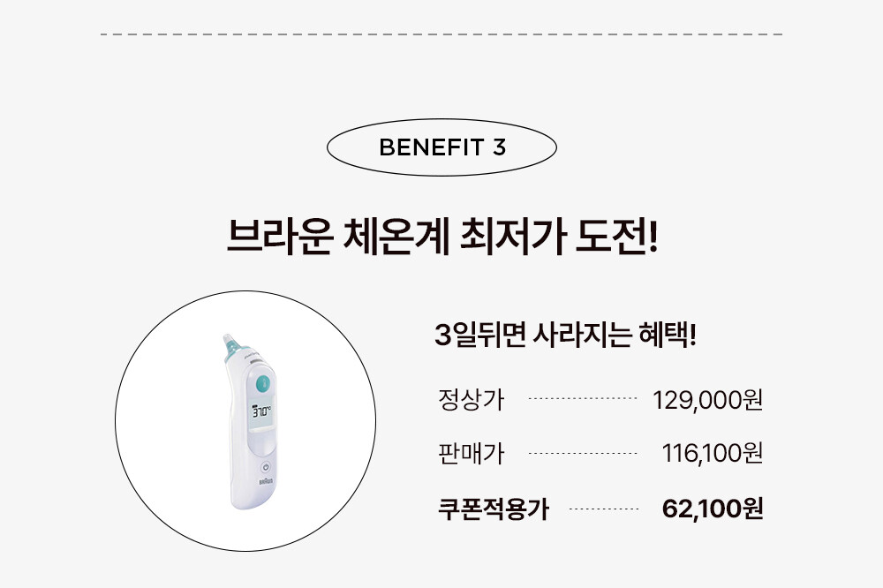Click the dotted leader next to 정상가
Screen dimensions: 883x588
pos(582,399)
